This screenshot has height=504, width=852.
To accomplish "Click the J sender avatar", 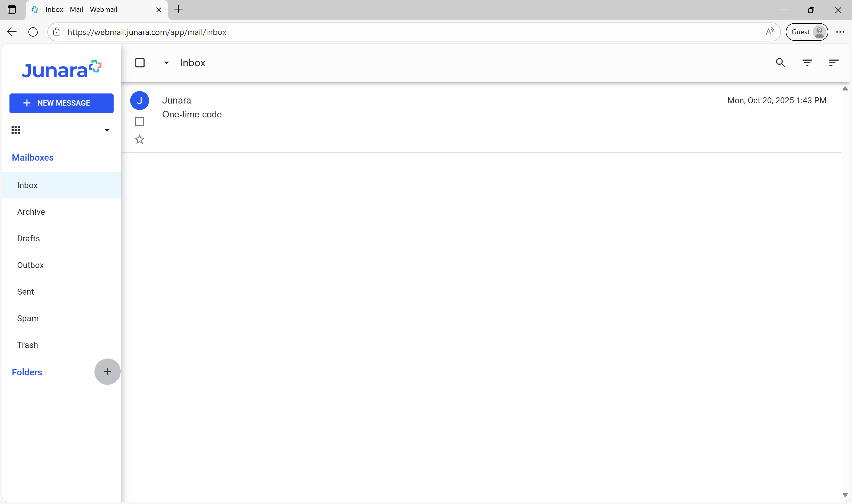I will click(x=140, y=101).
